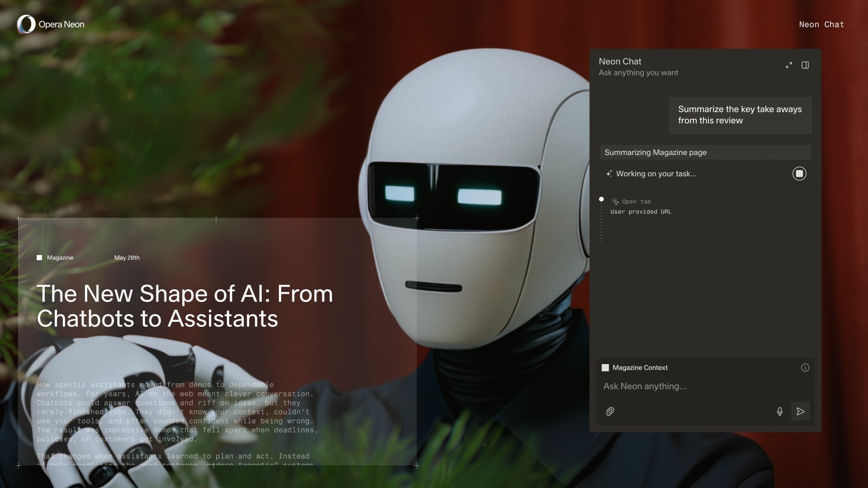Open the article headline The New Shape of AI
Screen dimensions: 868x488
click(x=184, y=306)
